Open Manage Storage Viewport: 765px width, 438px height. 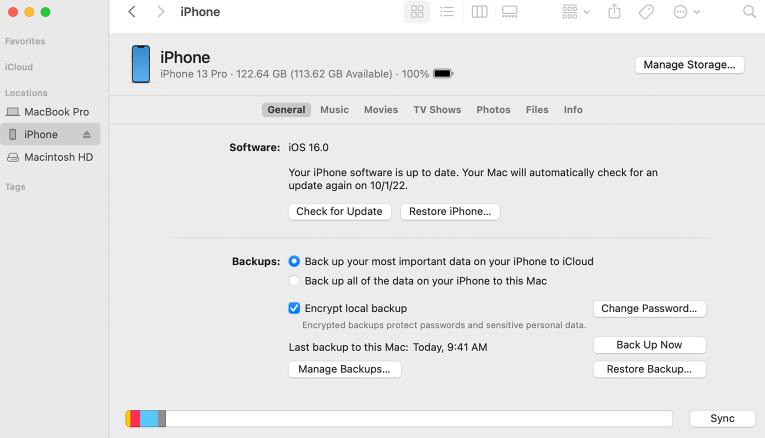tap(689, 65)
